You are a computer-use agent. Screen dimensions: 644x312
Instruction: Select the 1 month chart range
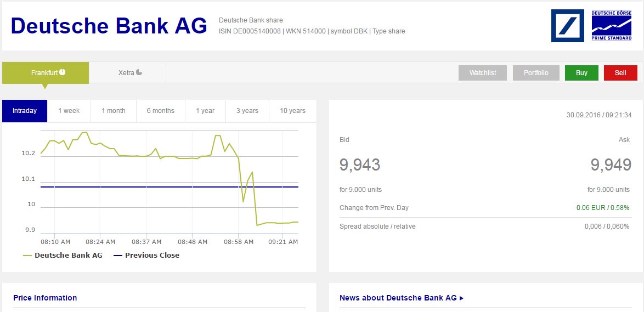coord(114,111)
